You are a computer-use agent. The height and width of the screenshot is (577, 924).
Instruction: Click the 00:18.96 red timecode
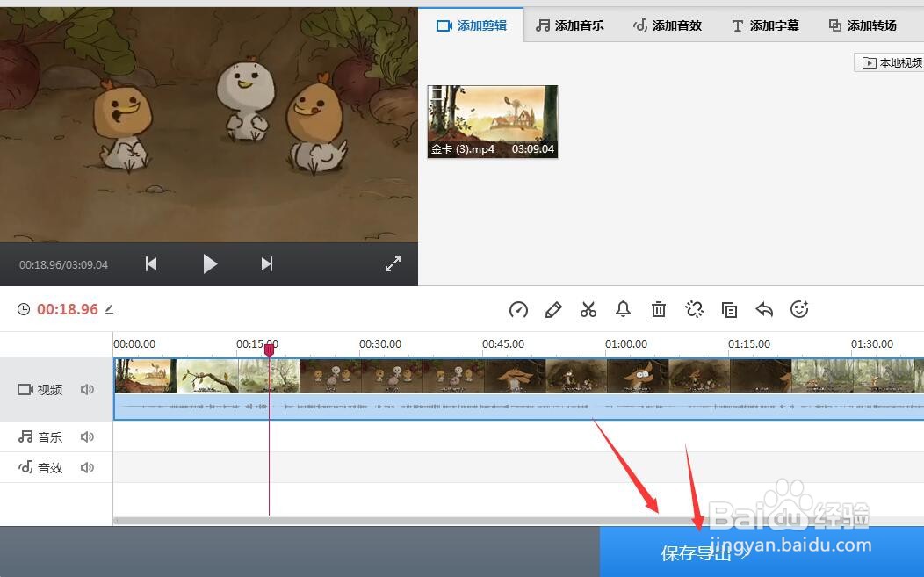(67, 309)
